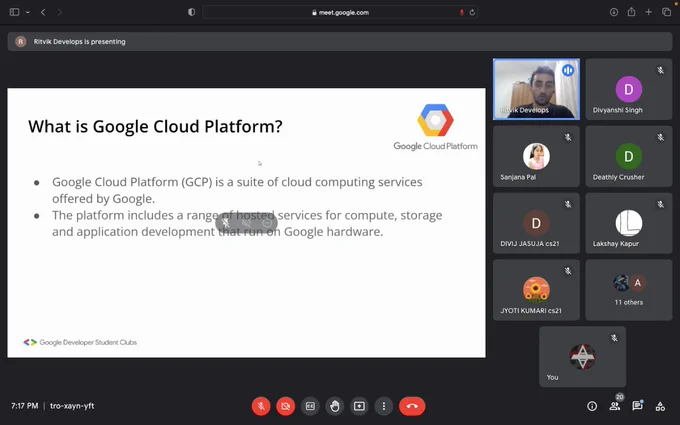Open a new Safari tab
This screenshot has height=425, width=680.
click(x=648, y=12)
